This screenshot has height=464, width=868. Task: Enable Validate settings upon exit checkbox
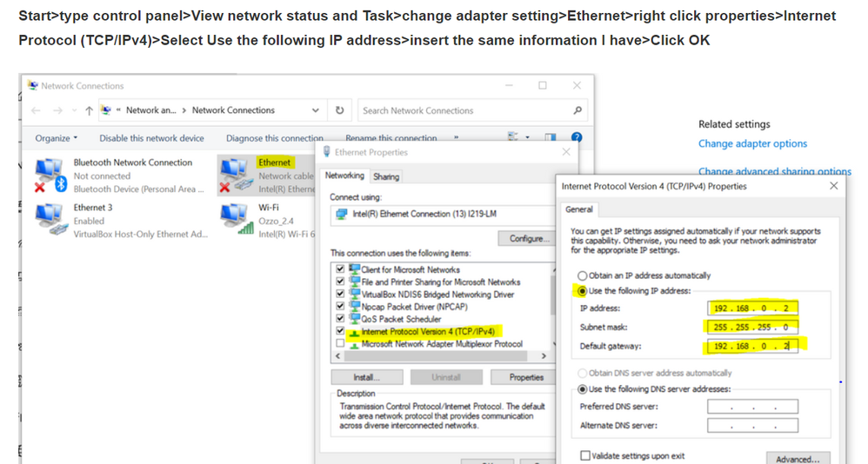(x=585, y=455)
